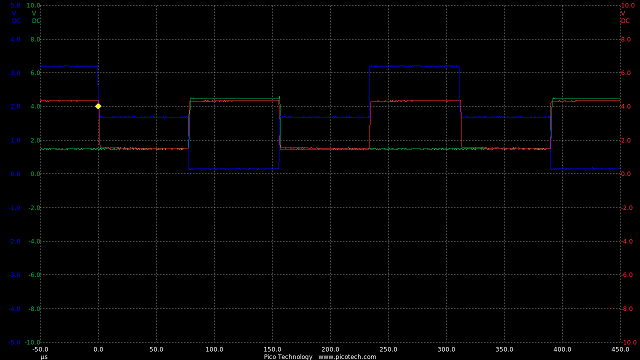The height and width of the screenshot is (360, 640).
Task: Click the www.picotech.com link text
Action: (x=347, y=357)
